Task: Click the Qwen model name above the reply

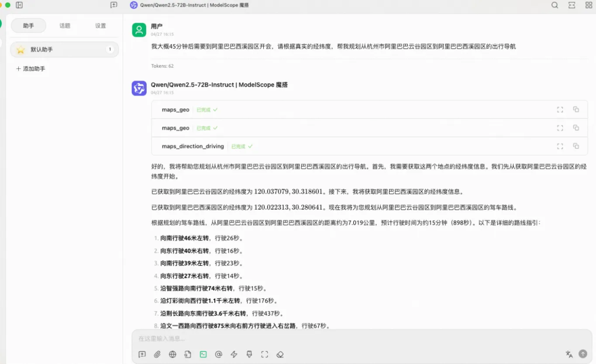Action: (x=219, y=85)
